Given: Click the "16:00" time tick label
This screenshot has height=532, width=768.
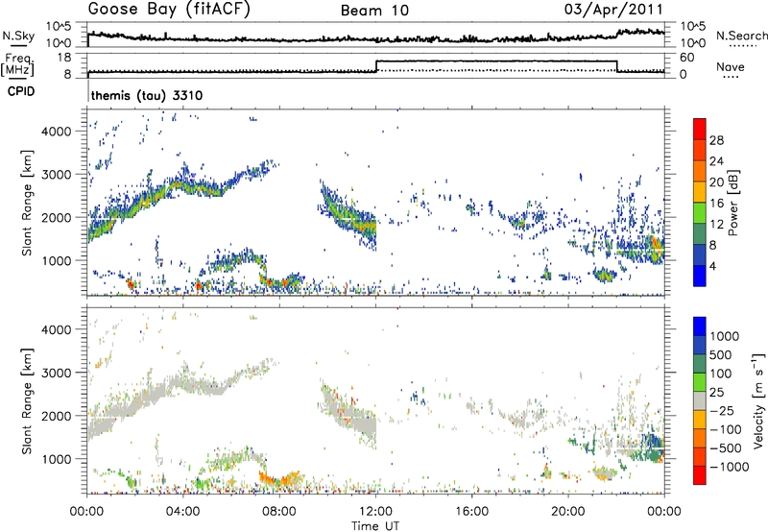Looking at the screenshot, I should (x=471, y=512).
